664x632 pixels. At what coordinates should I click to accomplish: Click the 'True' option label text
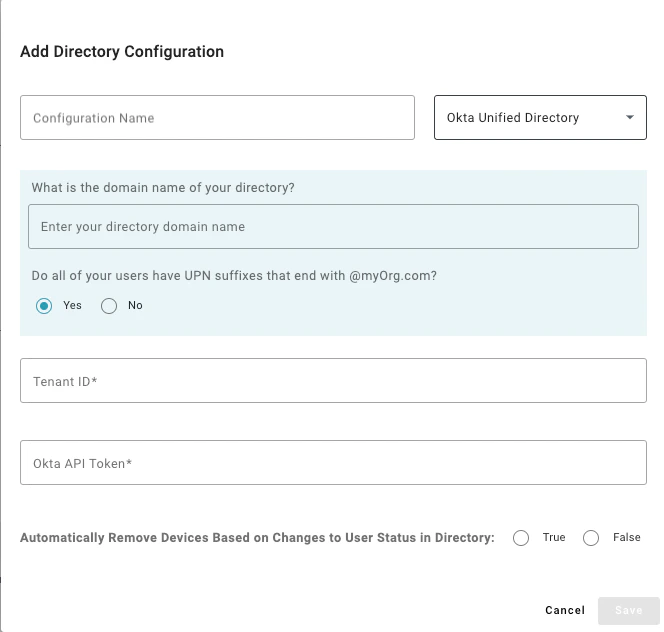[554, 538]
